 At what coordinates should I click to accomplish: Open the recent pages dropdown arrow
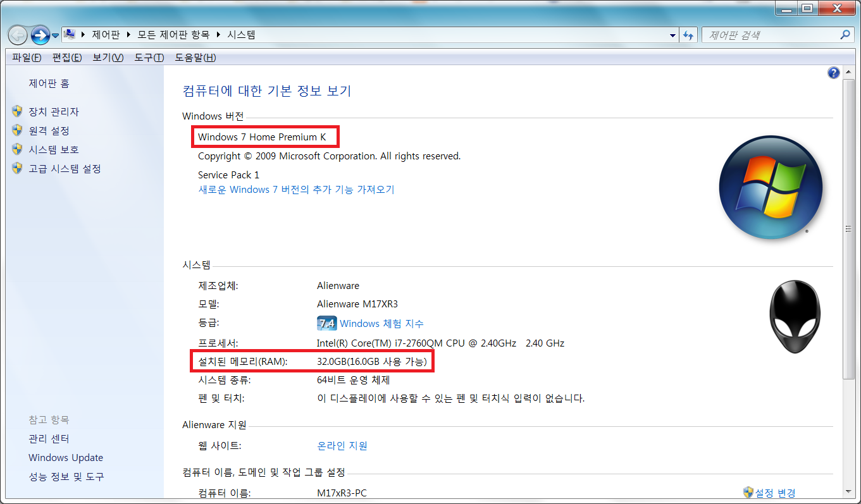point(56,35)
